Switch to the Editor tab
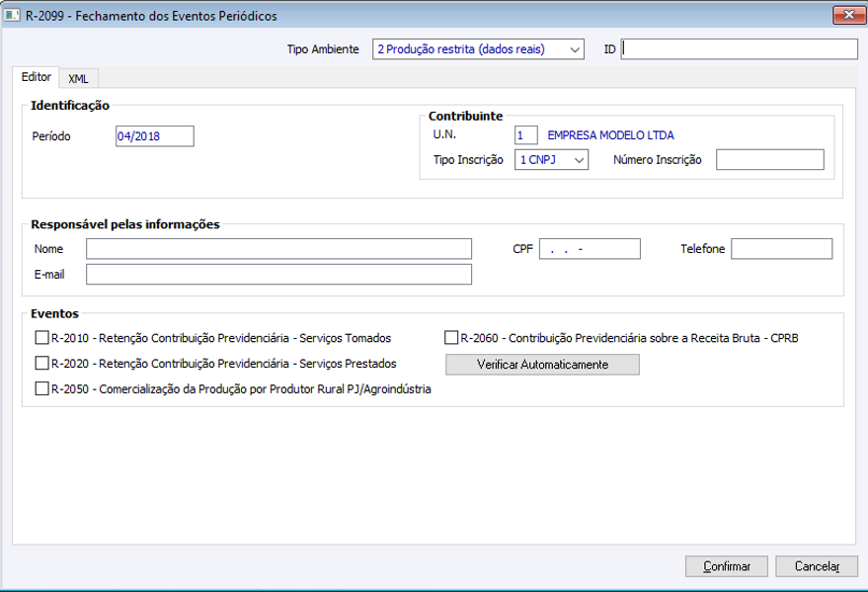The width and height of the screenshot is (868, 592). click(36, 77)
